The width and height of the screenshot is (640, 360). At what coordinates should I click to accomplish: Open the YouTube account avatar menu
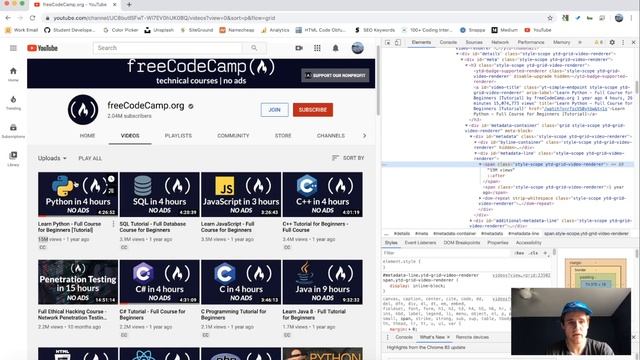pos(358,48)
